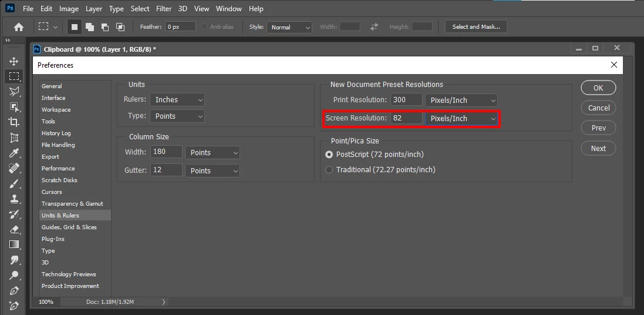Image resolution: width=644 pixels, height=315 pixels.
Task: Select the Rectangular Marquee tool in toolbox
Action: (14, 76)
